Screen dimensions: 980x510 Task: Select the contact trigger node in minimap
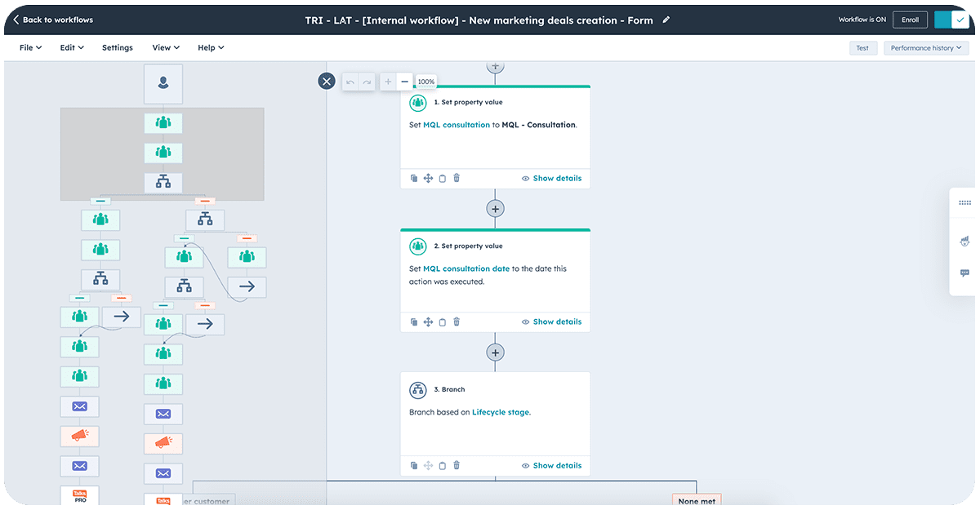coord(163,83)
